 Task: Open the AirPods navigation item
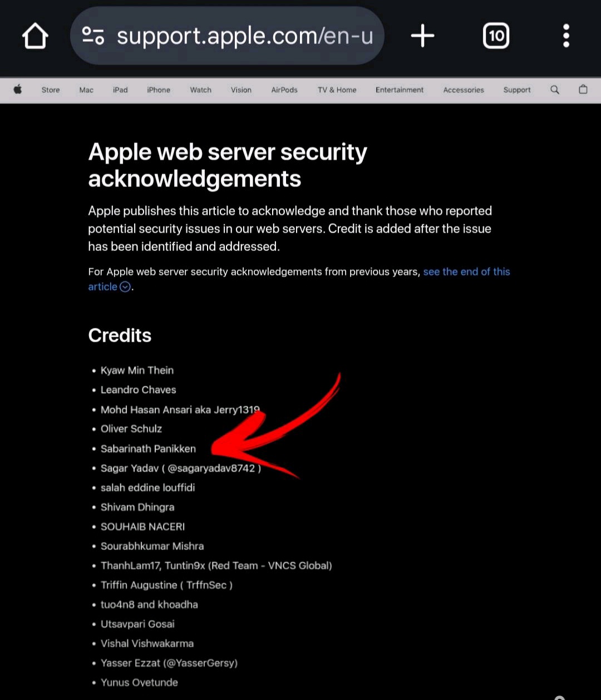[x=284, y=90]
